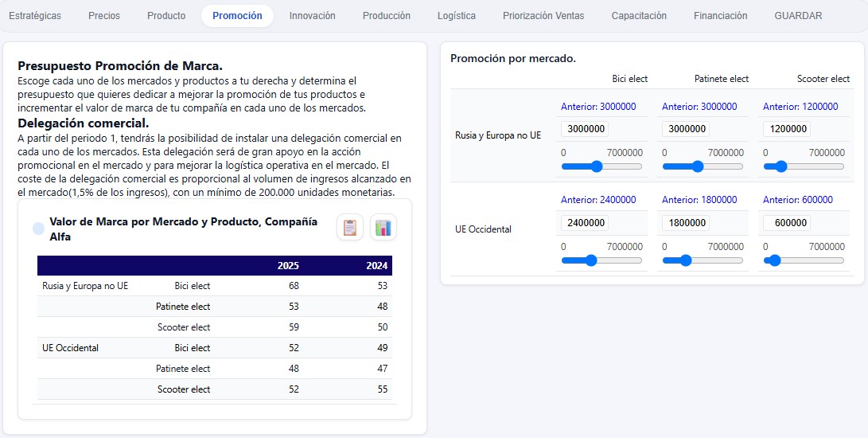This screenshot has height=438, width=868.
Task: Click 'Delegación comercial.' heading
Action: coord(83,123)
